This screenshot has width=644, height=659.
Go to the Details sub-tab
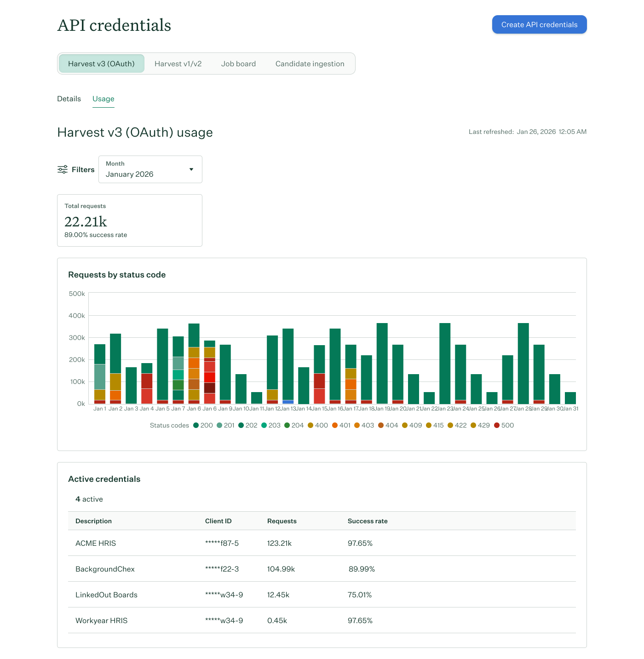click(69, 98)
